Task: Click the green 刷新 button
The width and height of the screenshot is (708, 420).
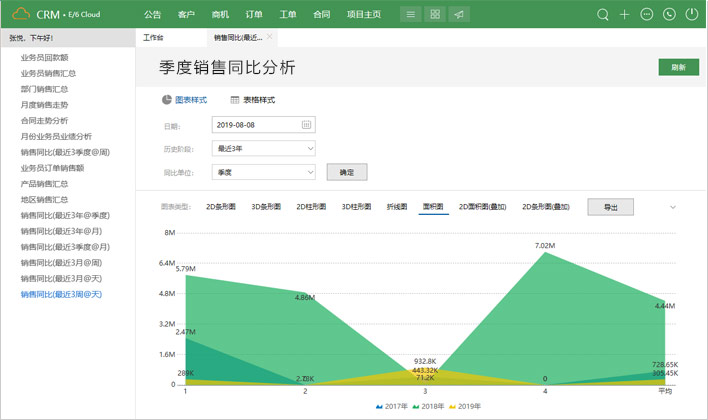Action: [x=678, y=67]
